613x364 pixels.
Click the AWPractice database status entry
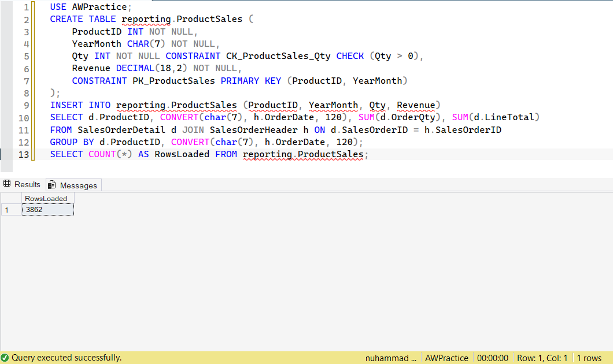(x=446, y=358)
